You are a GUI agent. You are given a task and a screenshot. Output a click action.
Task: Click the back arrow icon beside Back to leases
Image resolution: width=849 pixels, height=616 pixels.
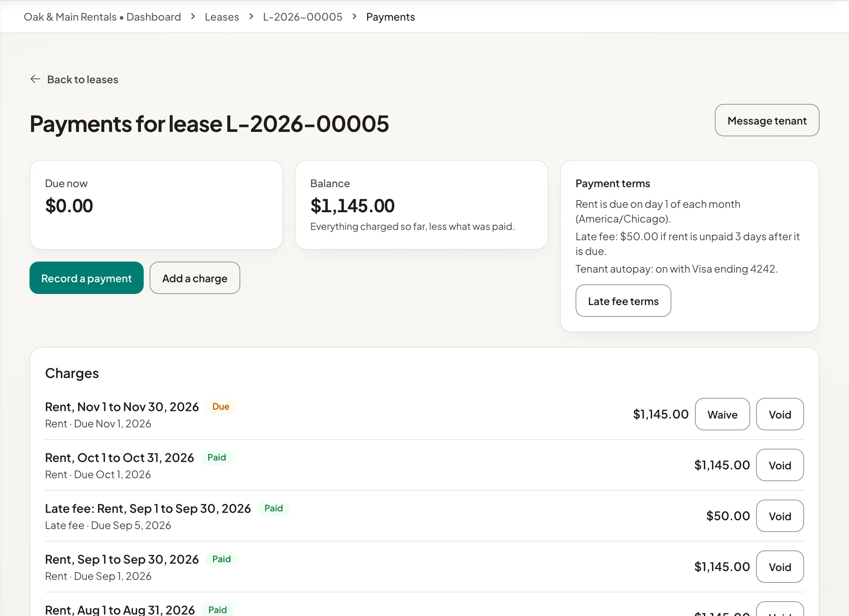35,79
